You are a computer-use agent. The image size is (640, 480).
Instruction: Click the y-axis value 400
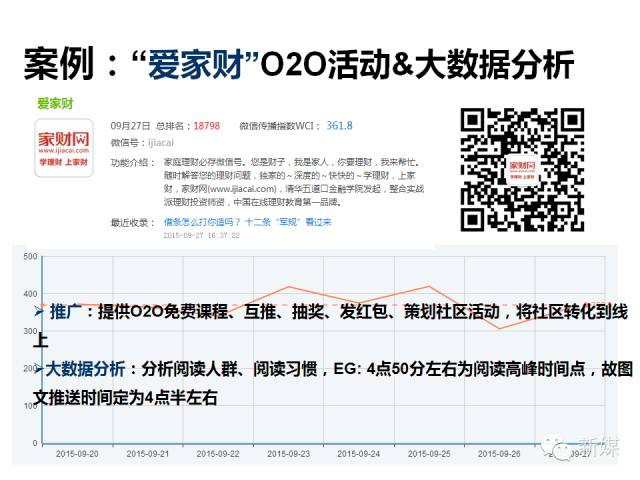(31, 293)
